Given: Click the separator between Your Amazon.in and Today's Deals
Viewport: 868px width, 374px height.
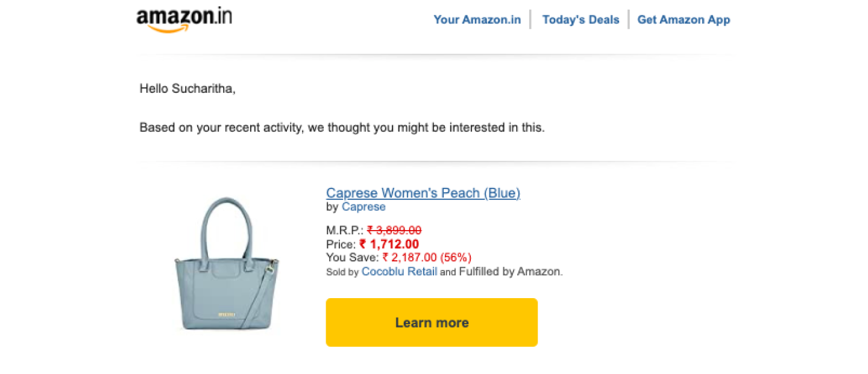Looking at the screenshot, I should [531, 19].
